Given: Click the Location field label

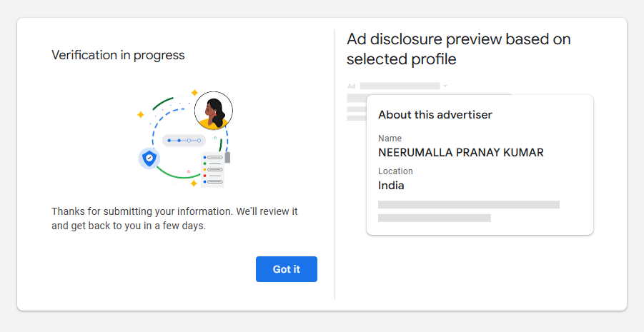Looking at the screenshot, I should (x=395, y=171).
